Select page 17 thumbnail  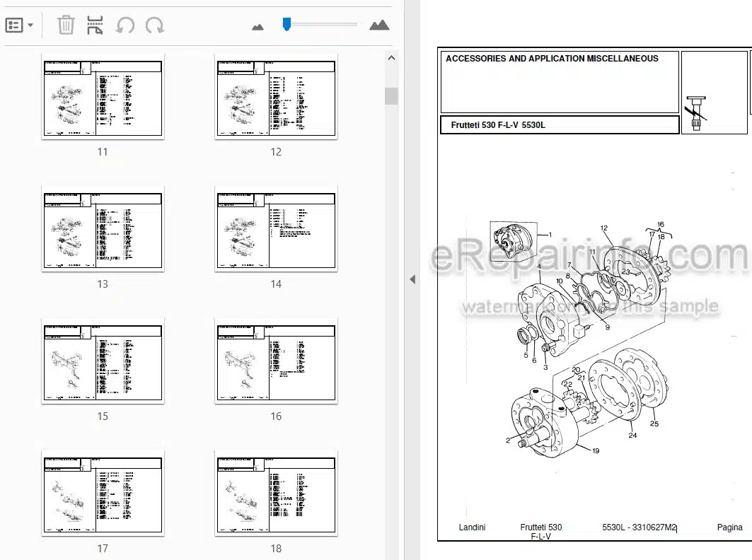pos(103,494)
